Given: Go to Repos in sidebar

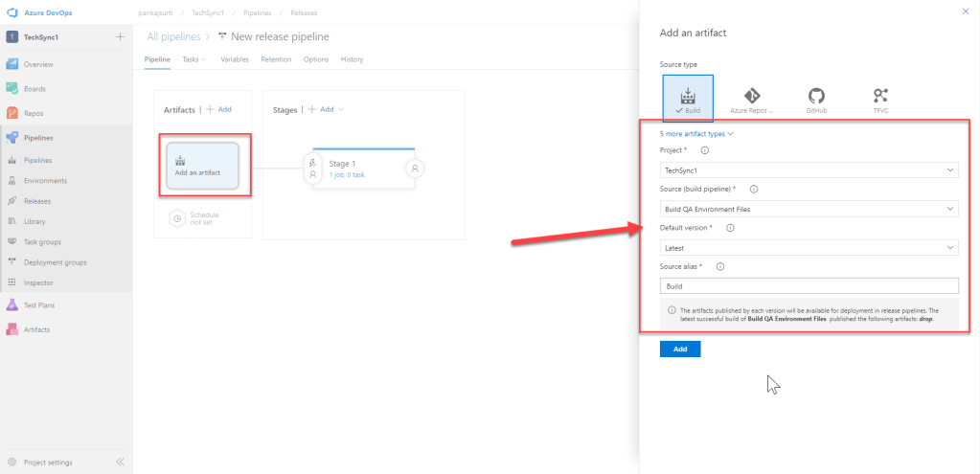Looking at the screenshot, I should 34,113.
